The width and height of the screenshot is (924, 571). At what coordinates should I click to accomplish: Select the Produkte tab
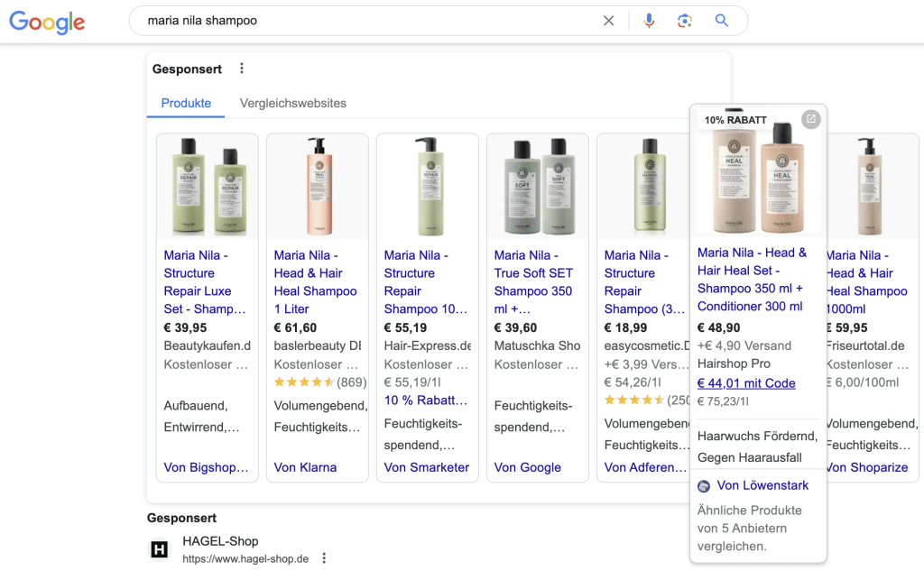tap(185, 103)
